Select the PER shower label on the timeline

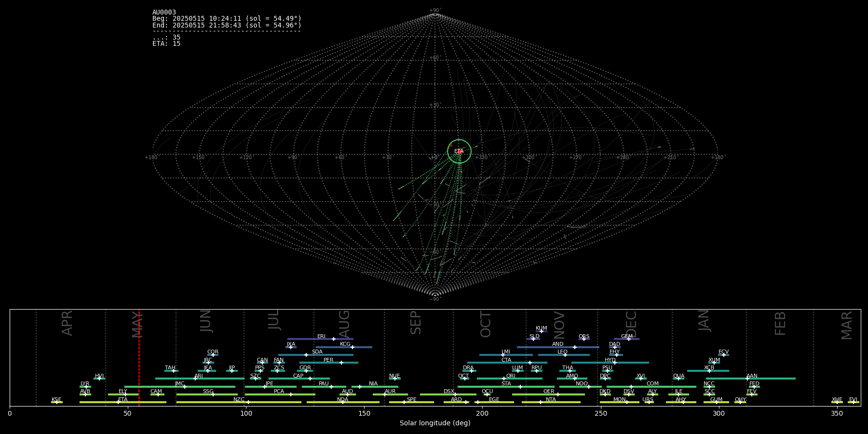(x=328, y=360)
